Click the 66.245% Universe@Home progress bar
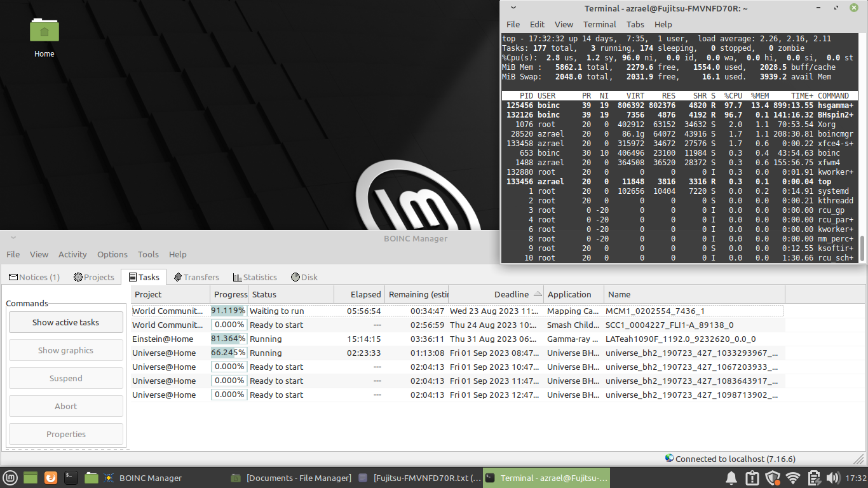 point(229,353)
